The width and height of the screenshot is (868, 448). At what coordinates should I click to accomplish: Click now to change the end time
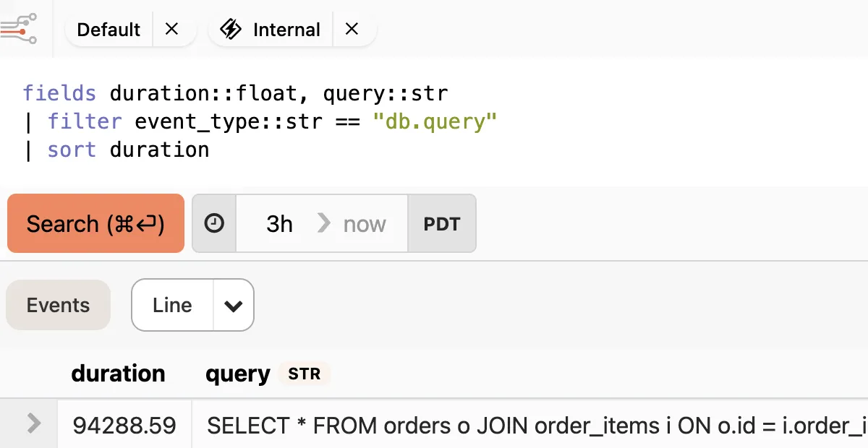point(365,223)
